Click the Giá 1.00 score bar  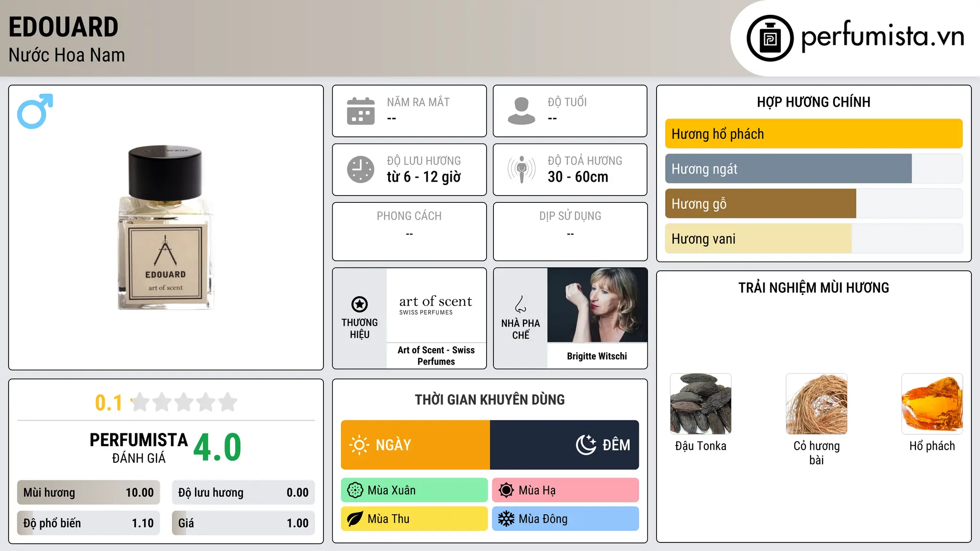pyautogui.click(x=243, y=523)
